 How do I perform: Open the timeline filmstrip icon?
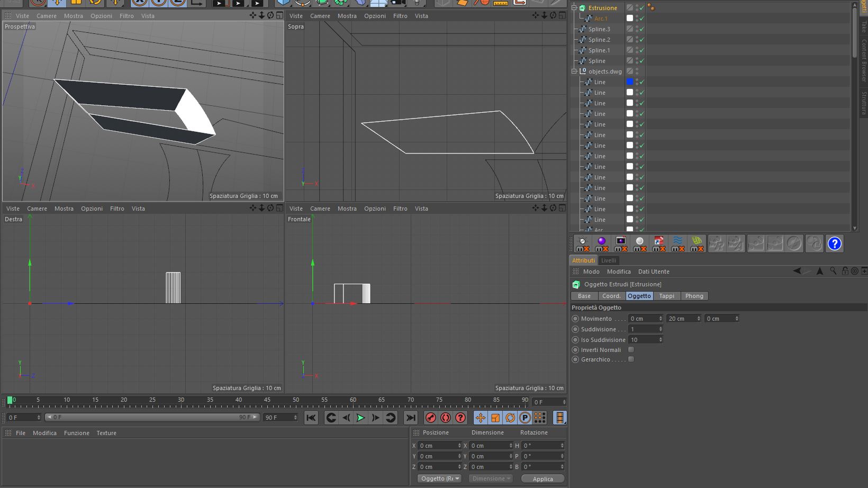(559, 418)
